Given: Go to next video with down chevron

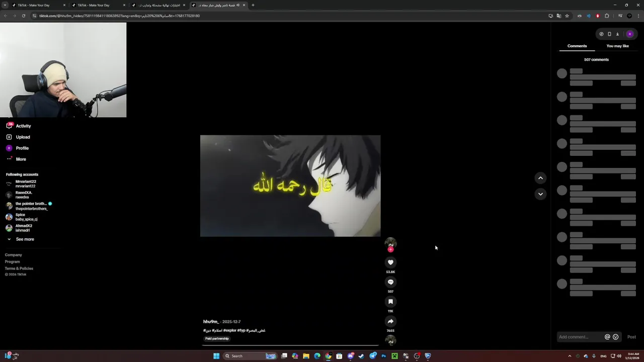Looking at the screenshot, I should (x=540, y=194).
